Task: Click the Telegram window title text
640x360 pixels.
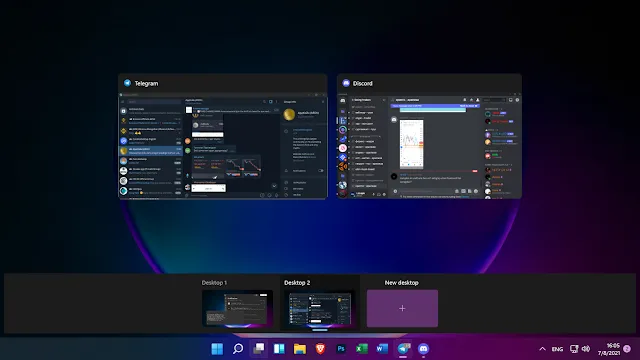Action: [x=146, y=83]
